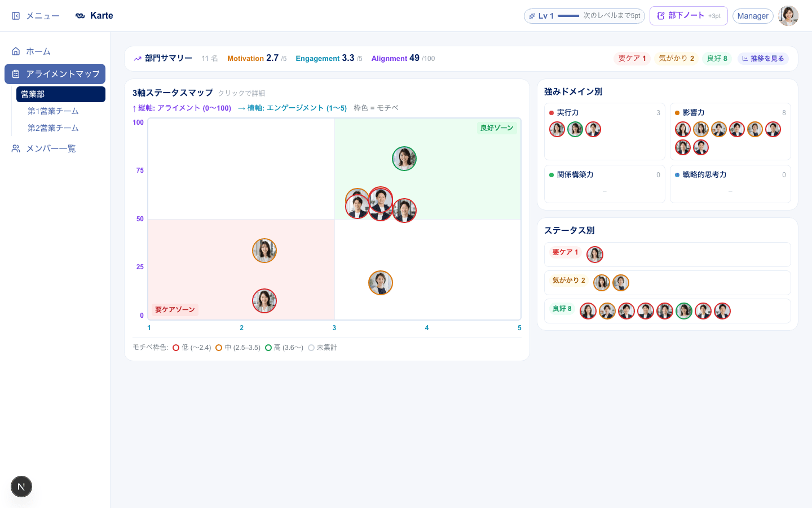The width and height of the screenshot is (812, 508).
Task: Click 推移を見る trend button
Action: [x=763, y=59]
